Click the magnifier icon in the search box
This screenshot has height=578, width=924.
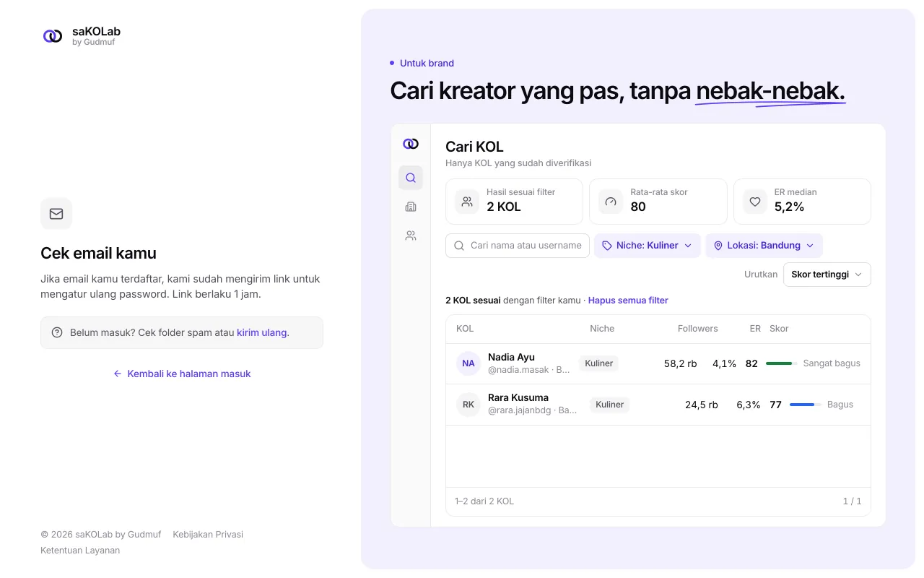(x=459, y=246)
